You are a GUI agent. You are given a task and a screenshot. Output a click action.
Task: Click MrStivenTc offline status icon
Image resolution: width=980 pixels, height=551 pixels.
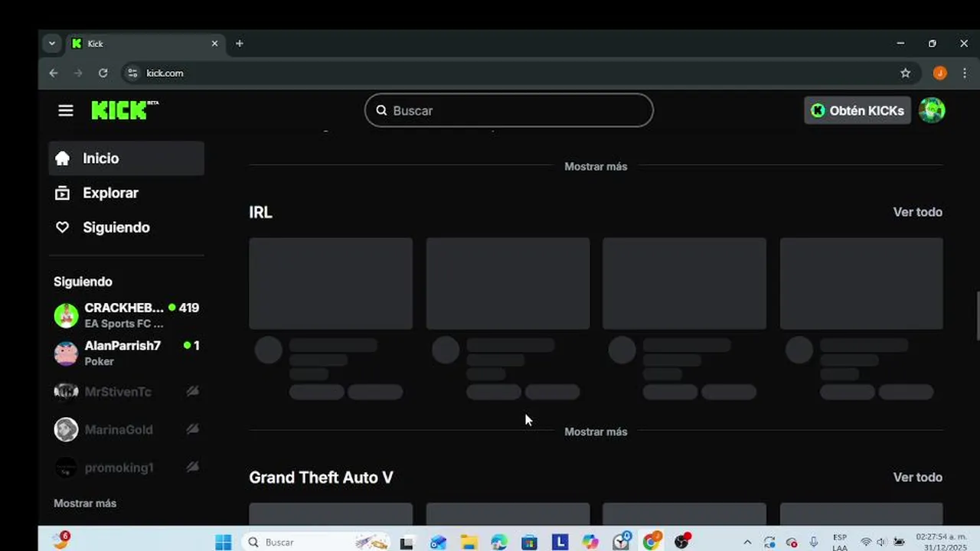coord(193,391)
